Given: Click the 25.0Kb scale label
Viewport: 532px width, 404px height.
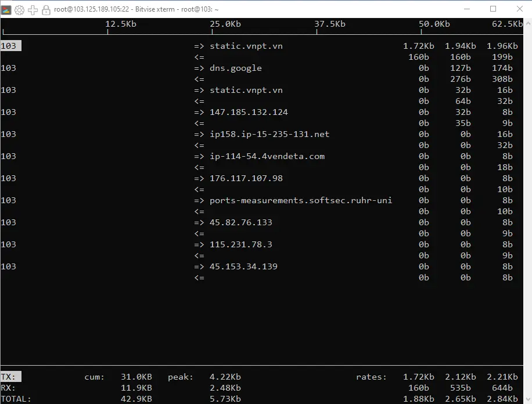Looking at the screenshot, I should click(x=225, y=24).
